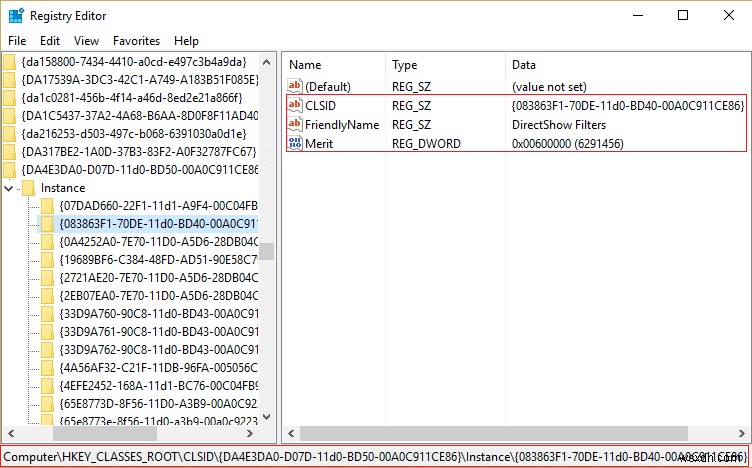Open the View menu

[x=86, y=41]
